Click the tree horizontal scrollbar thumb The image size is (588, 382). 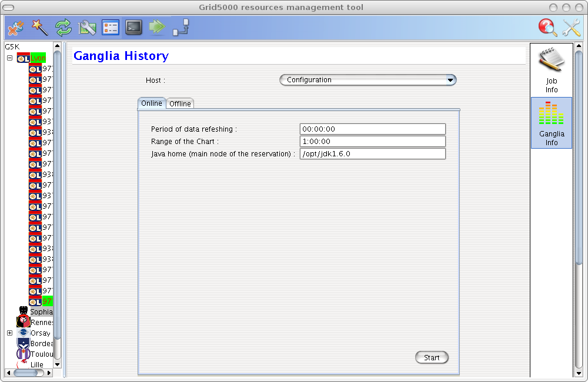(25, 373)
